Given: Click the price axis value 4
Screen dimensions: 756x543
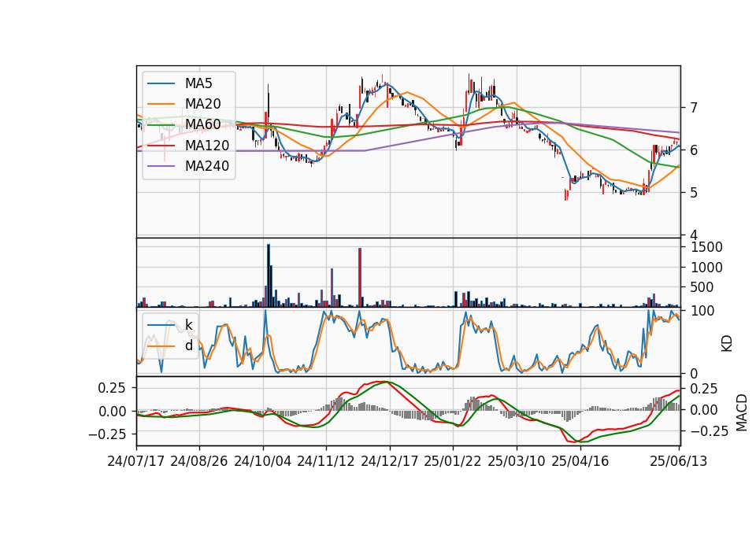Looking at the screenshot, I should pos(694,235).
